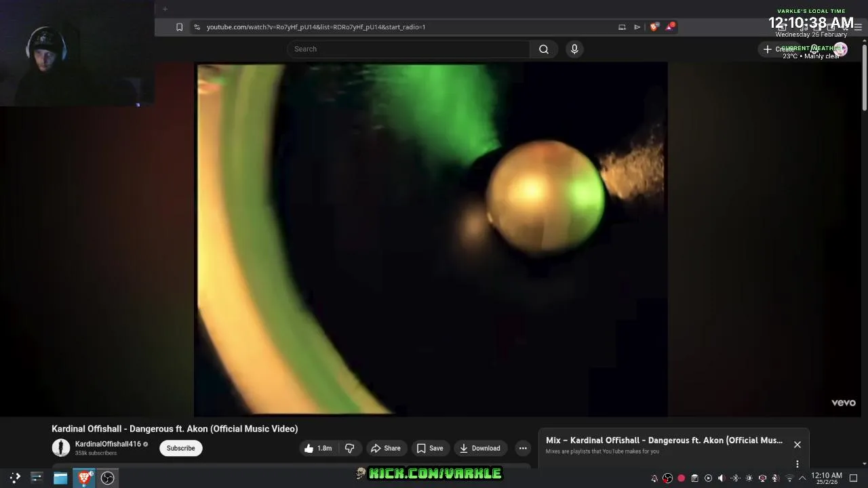Open more actions three-dot menu under video
Viewport: 868px width, 488px height.
click(523, 448)
